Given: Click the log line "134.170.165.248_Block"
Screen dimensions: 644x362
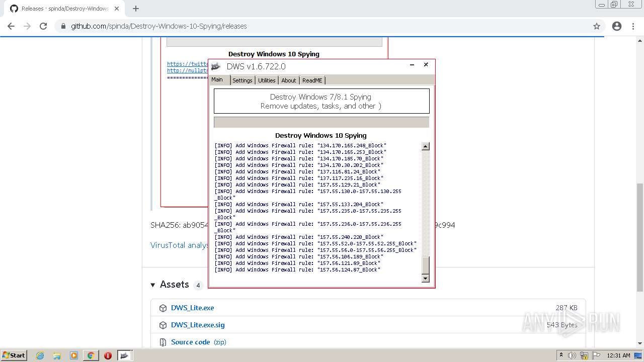Looking at the screenshot, I should [300, 146].
